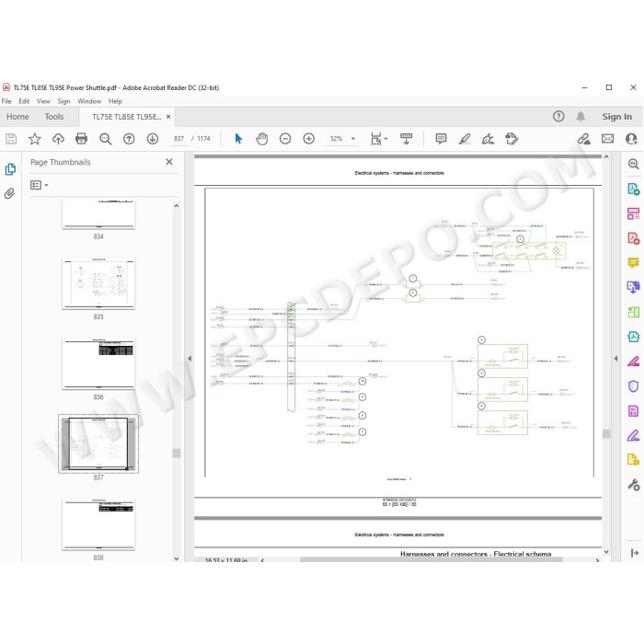Viewport: 644px width, 644px height.
Task: Print the document using printer icon
Action: 81,139
